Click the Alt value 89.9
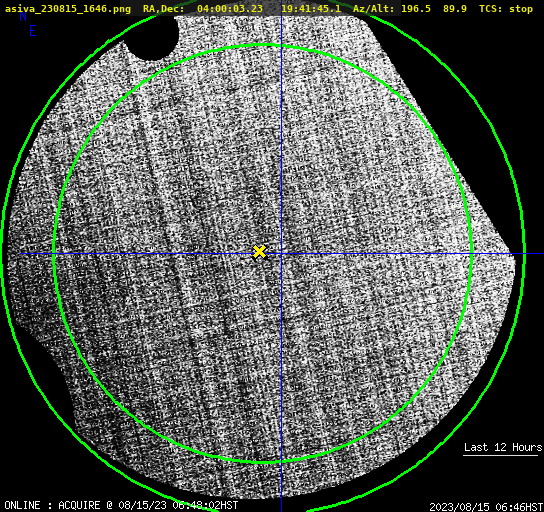This screenshot has height=512, width=544. coord(455,9)
